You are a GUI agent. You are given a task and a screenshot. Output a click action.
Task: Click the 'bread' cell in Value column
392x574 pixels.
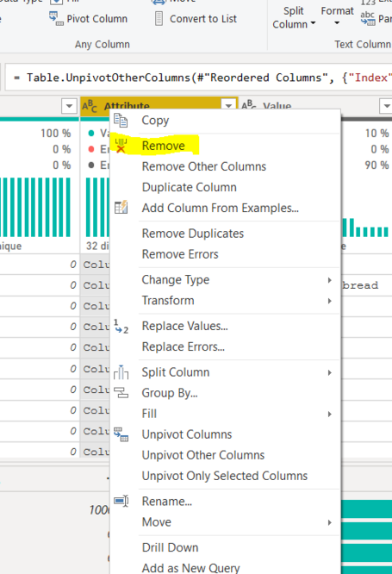coord(360,285)
